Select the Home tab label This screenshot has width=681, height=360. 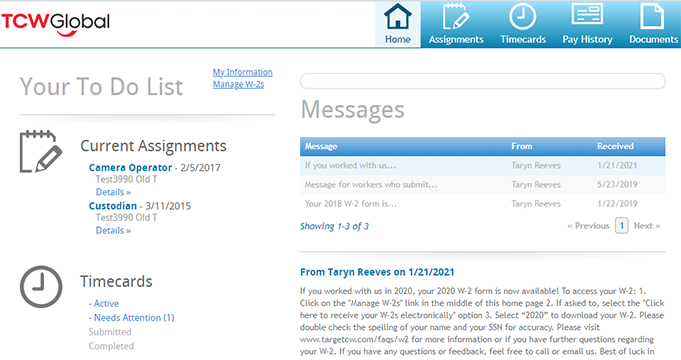397,39
